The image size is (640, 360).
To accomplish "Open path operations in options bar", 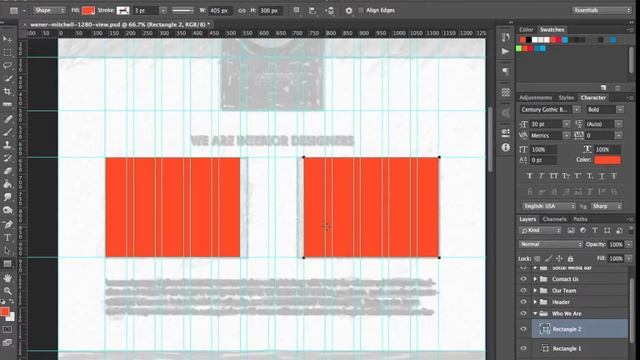I will (297, 11).
